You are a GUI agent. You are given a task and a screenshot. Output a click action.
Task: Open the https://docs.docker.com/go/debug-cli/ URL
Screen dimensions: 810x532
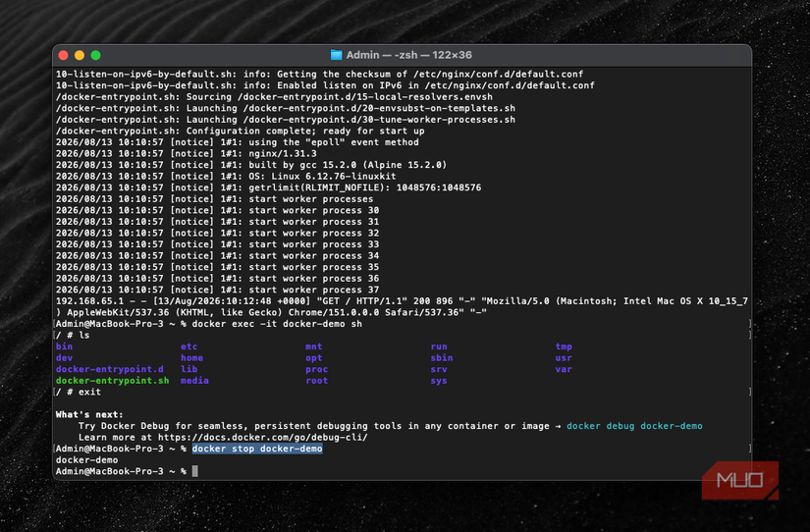coord(263,437)
